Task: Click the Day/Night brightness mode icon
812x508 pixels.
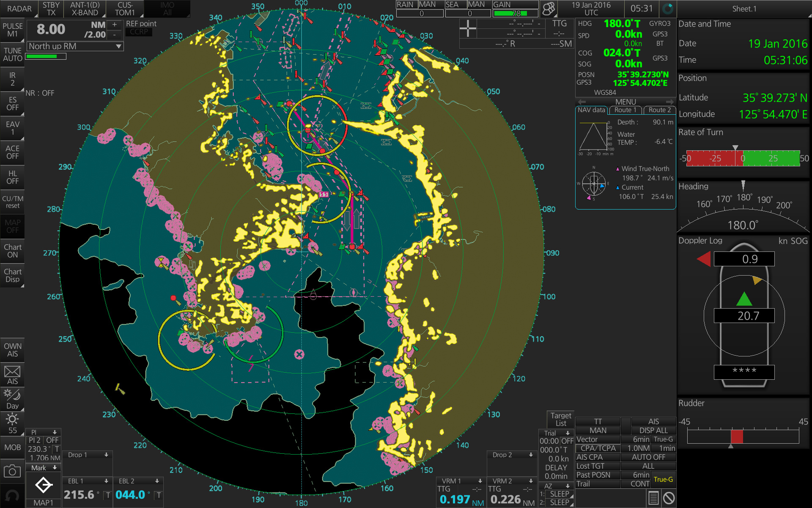Action: tap(12, 399)
